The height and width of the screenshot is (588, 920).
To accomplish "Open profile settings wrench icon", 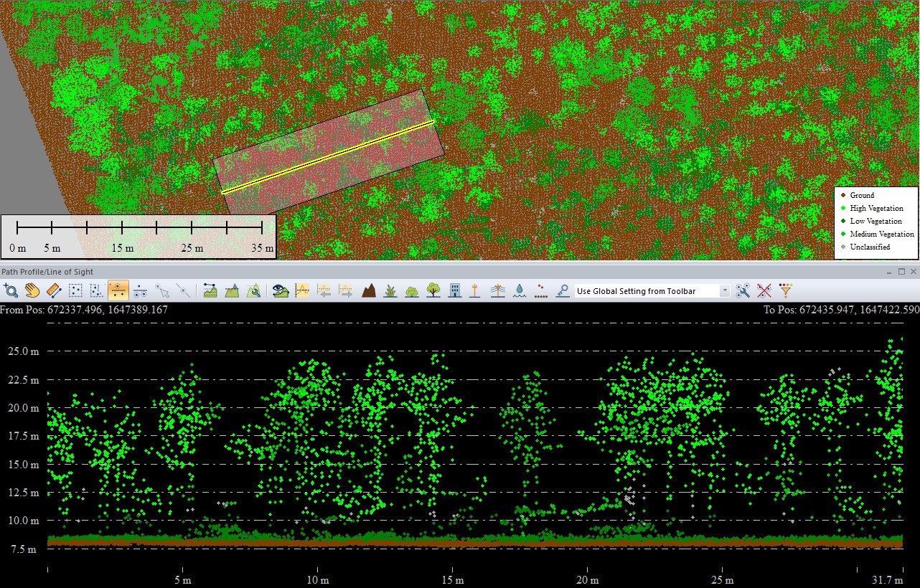I will (253, 290).
